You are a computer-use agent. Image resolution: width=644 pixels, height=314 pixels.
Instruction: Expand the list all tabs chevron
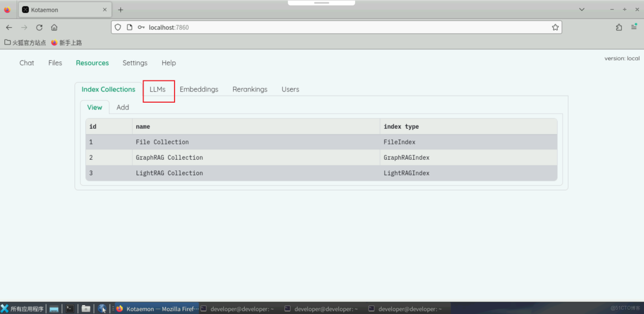pos(581,9)
